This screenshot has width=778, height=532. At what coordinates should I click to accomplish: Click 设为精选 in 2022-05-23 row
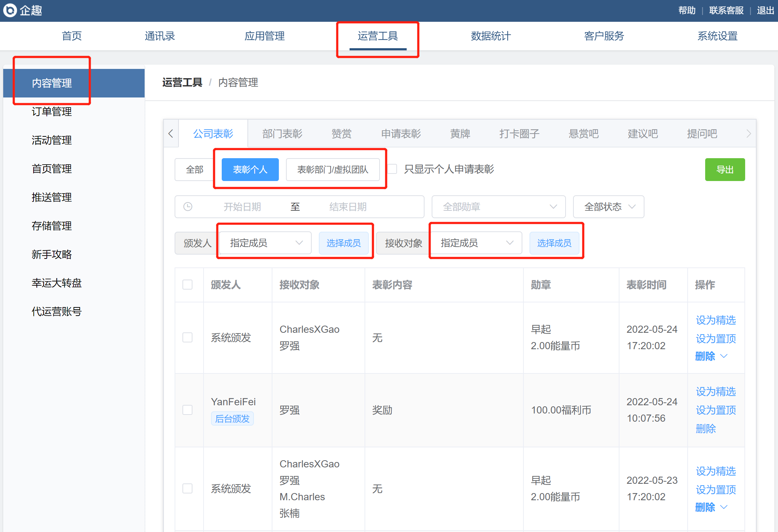click(x=716, y=471)
